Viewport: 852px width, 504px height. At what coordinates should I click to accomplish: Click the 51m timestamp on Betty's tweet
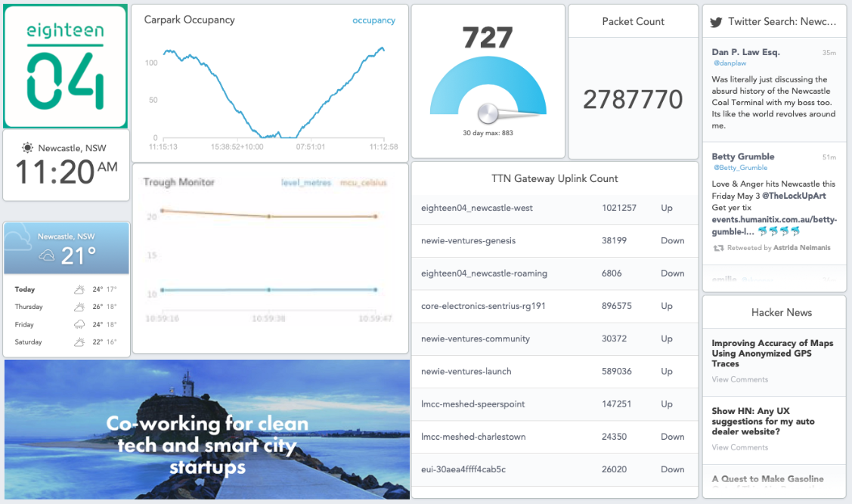(x=829, y=157)
